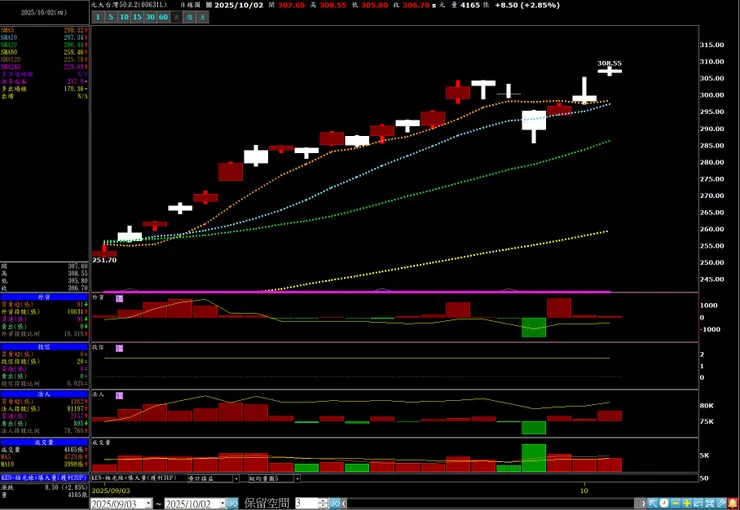Click the yellow plus zoom-in icon
The width and height of the screenshot is (740, 510).
687,503
